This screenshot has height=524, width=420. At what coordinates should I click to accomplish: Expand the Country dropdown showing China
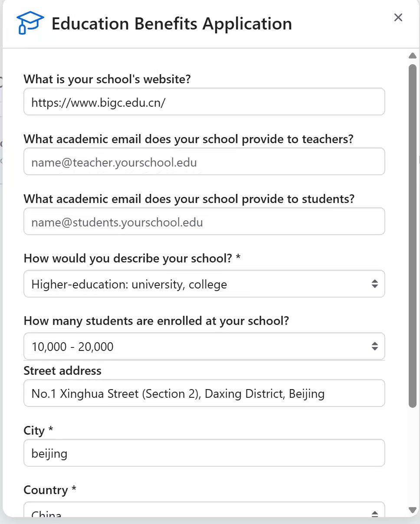[204, 512]
